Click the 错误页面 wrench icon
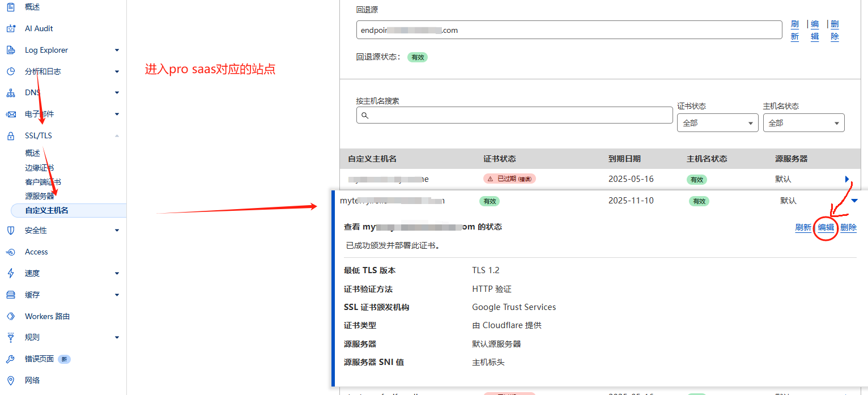 [x=10, y=359]
